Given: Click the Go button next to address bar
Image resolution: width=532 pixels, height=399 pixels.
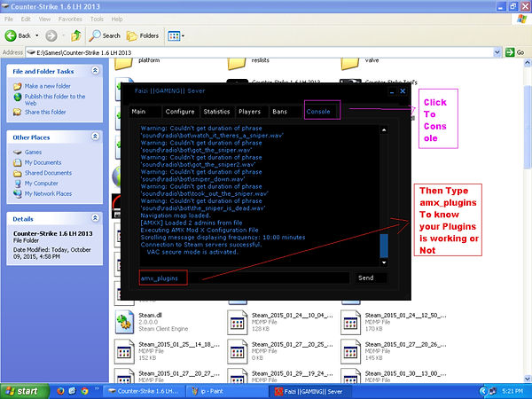Looking at the screenshot, I should 514,52.
